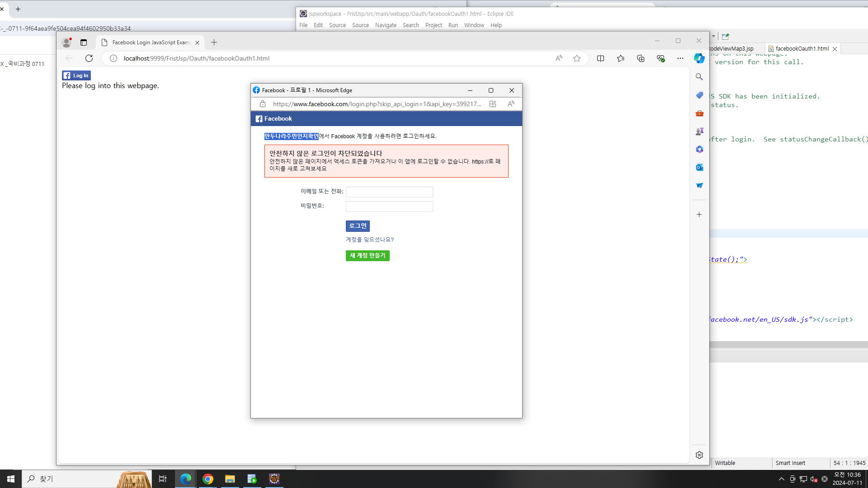868x488 pixels.
Task: Click the email or phone input field
Action: [389, 192]
